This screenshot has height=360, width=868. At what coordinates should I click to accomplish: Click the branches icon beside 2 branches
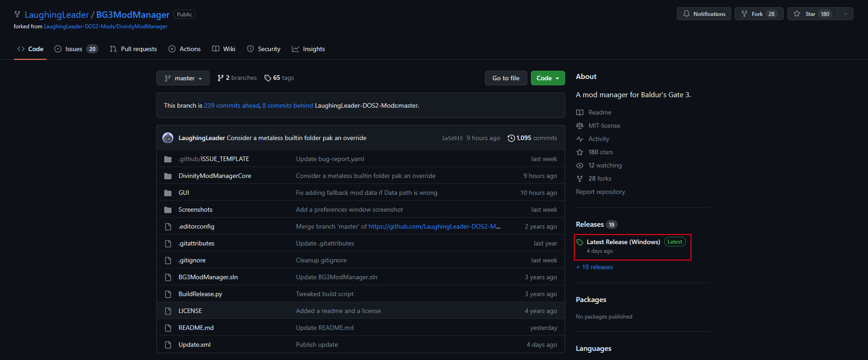coord(221,78)
